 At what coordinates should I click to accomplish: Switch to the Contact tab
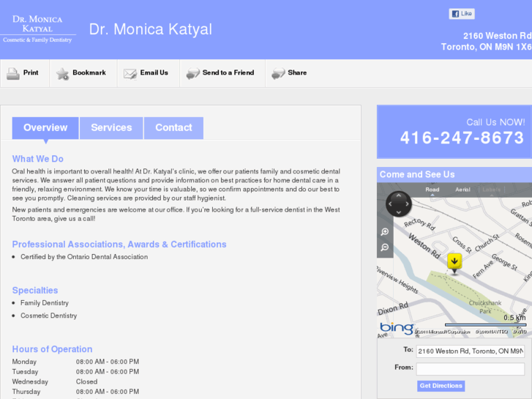click(173, 127)
